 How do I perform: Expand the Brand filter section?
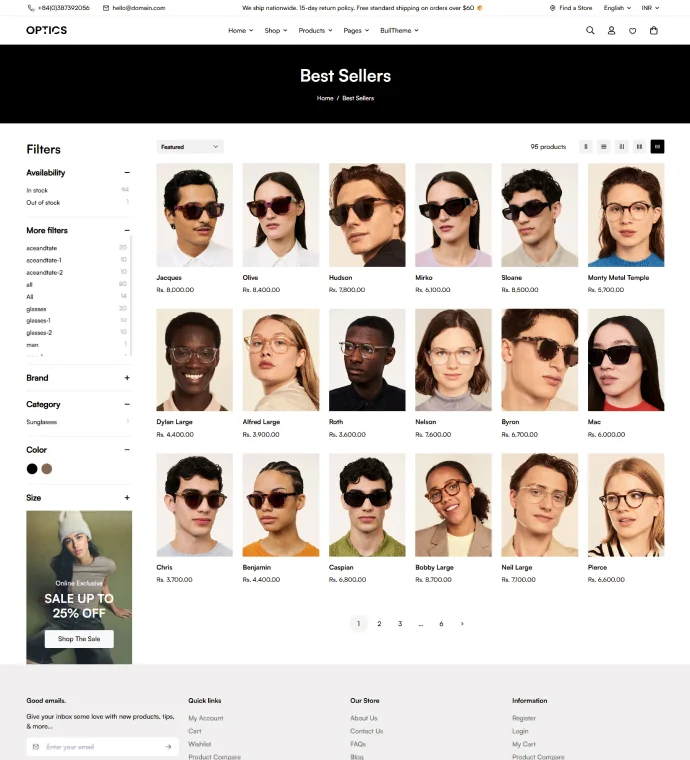click(x=127, y=378)
